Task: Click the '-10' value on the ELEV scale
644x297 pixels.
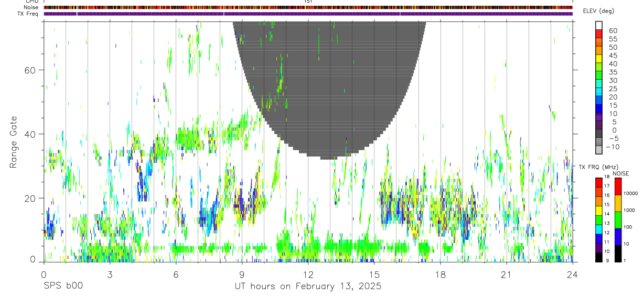Action: click(613, 147)
